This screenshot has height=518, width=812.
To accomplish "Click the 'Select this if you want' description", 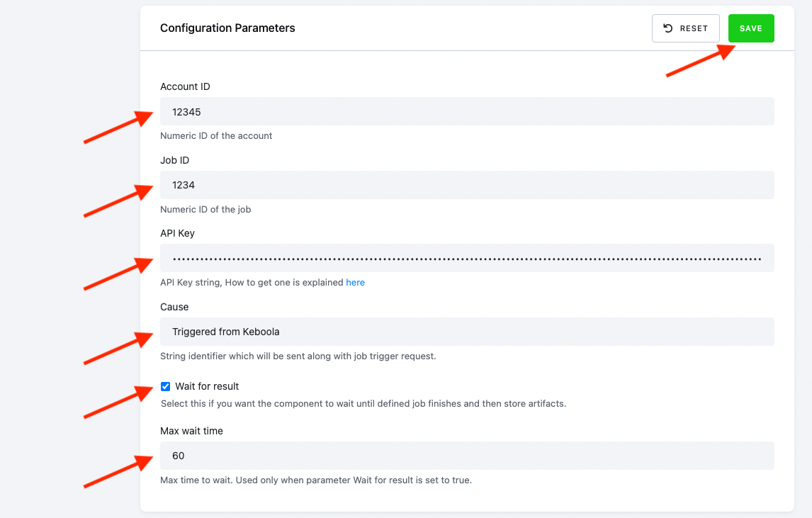I will click(x=363, y=403).
